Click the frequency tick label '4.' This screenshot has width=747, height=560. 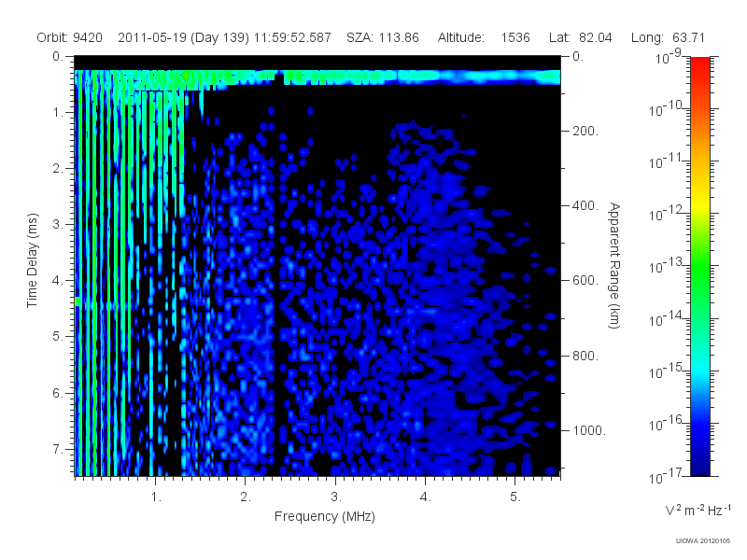426,497
